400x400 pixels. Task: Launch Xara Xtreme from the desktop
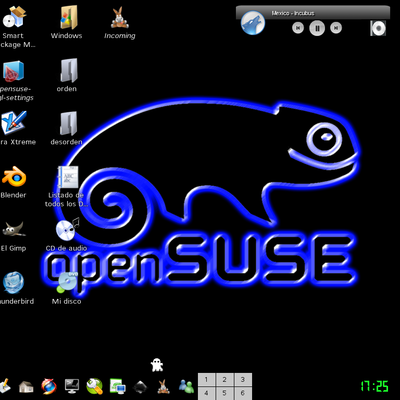click(x=13, y=123)
